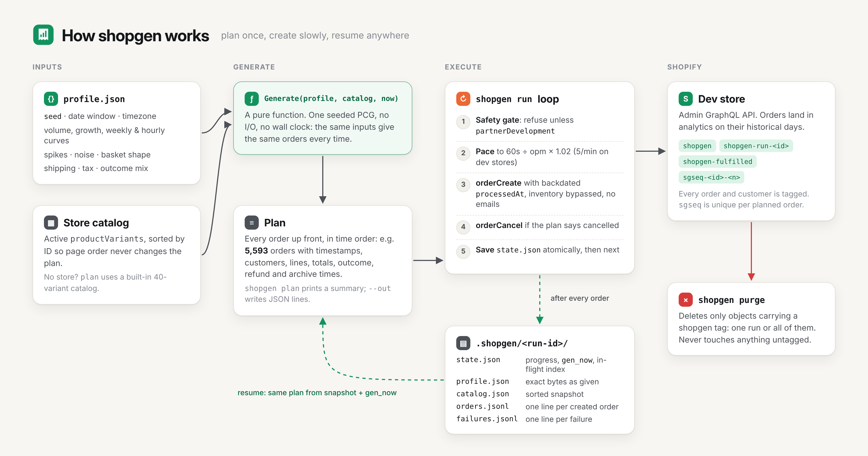The image size is (868, 456).
Task: Click the step 5 badge next to Save state.json
Action: click(463, 251)
